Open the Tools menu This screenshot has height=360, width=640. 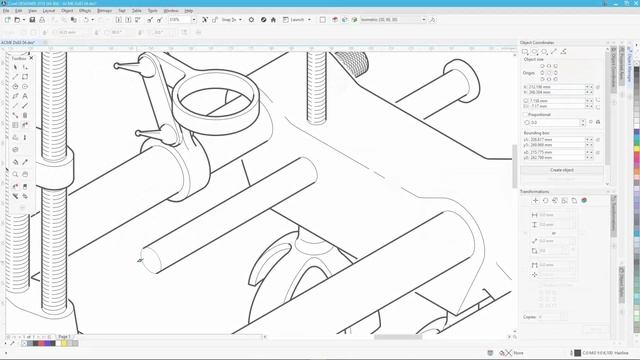153,11
